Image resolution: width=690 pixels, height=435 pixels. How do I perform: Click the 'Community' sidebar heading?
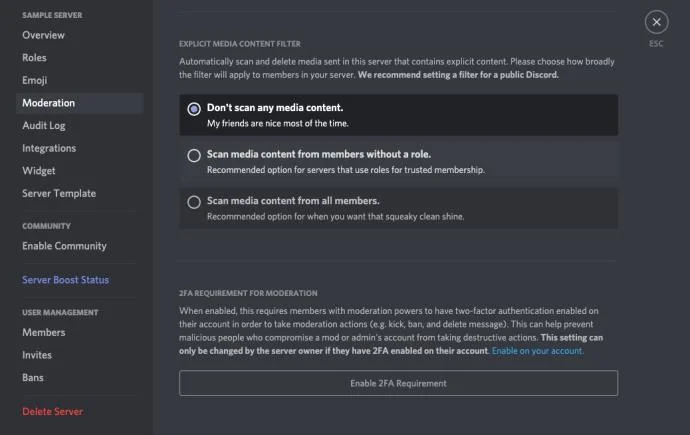click(x=46, y=226)
